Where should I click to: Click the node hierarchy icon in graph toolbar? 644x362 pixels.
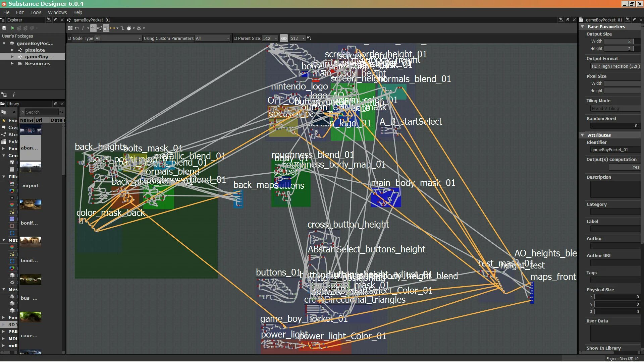point(99,28)
